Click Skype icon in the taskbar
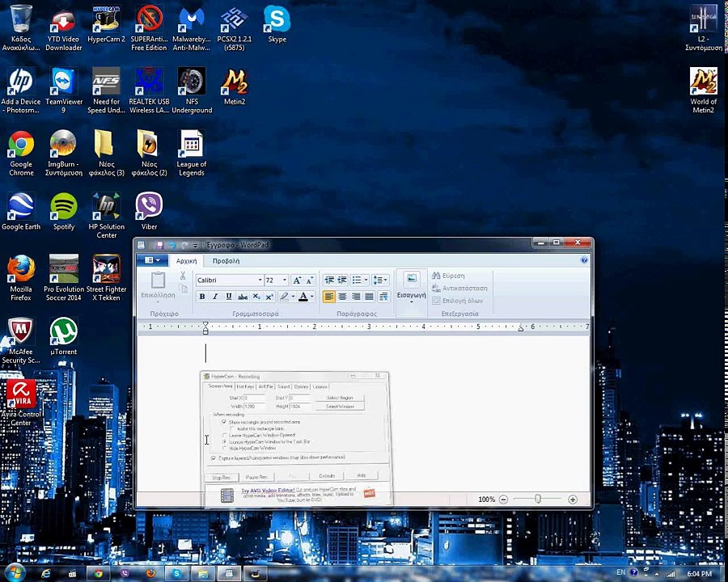The width and height of the screenshot is (728, 582). (x=177, y=574)
